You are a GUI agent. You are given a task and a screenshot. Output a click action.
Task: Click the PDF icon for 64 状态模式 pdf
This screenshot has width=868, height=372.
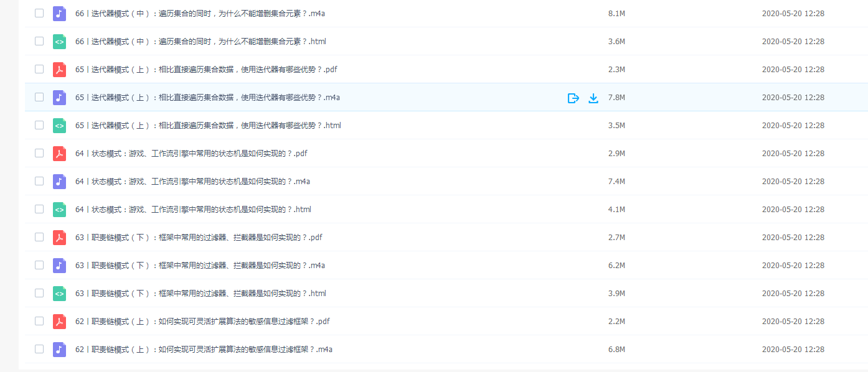(x=59, y=154)
